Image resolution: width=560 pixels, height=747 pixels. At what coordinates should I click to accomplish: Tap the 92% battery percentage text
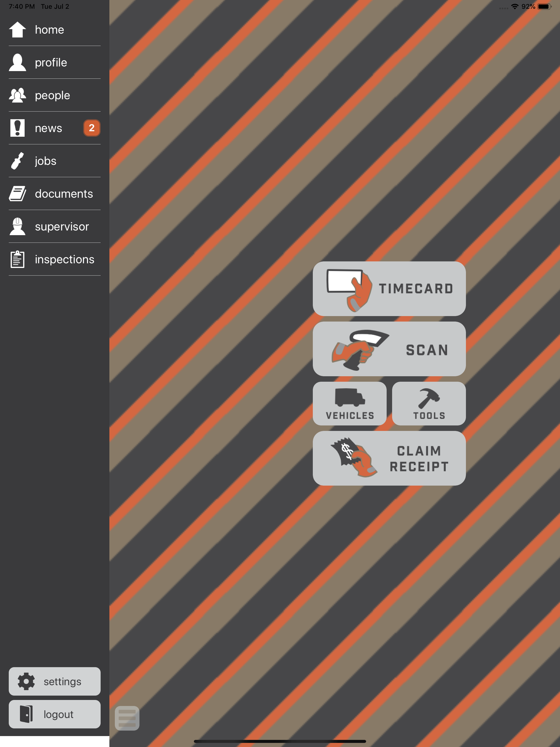pyautogui.click(x=528, y=6)
